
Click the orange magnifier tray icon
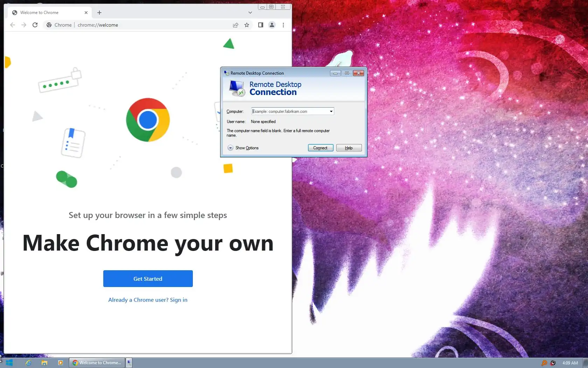(544, 363)
